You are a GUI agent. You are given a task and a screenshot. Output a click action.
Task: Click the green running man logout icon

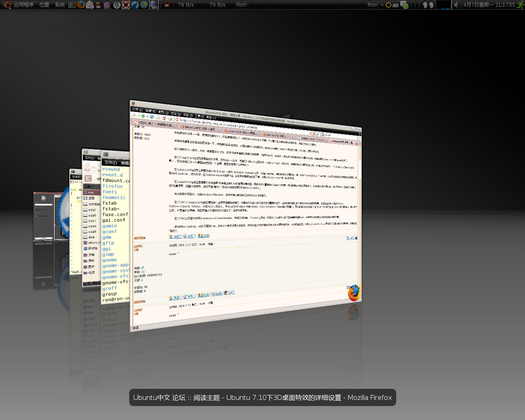520,5
